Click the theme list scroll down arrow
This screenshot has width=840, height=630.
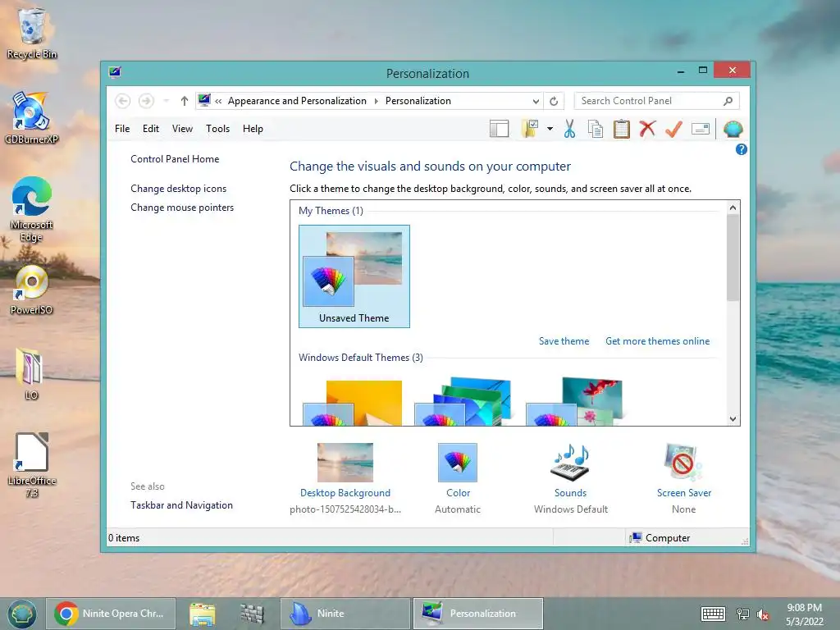[x=733, y=419]
